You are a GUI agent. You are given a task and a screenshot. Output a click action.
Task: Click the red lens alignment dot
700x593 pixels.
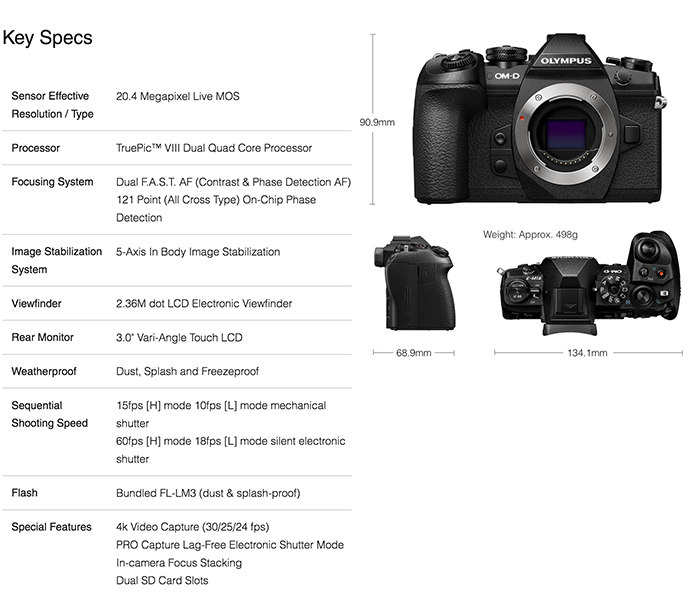coord(521,118)
